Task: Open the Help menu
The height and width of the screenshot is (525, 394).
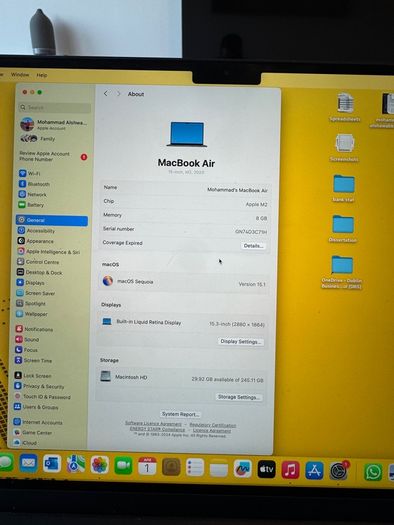Action: (42, 75)
